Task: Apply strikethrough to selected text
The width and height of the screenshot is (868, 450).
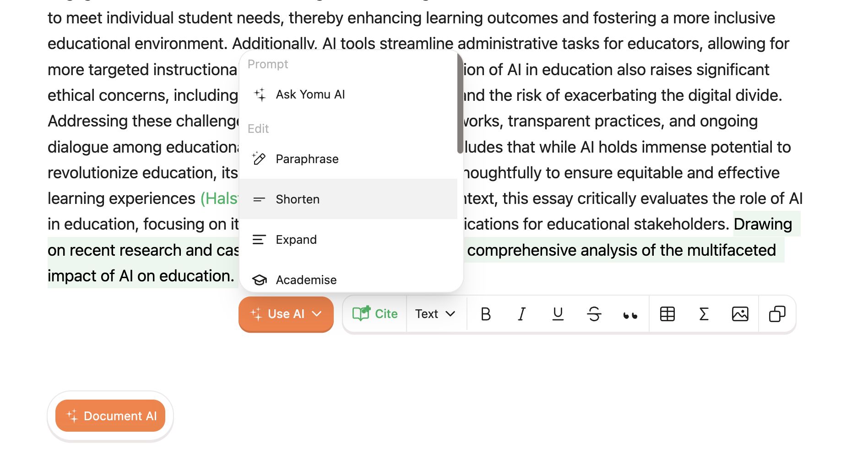Action: pyautogui.click(x=594, y=314)
